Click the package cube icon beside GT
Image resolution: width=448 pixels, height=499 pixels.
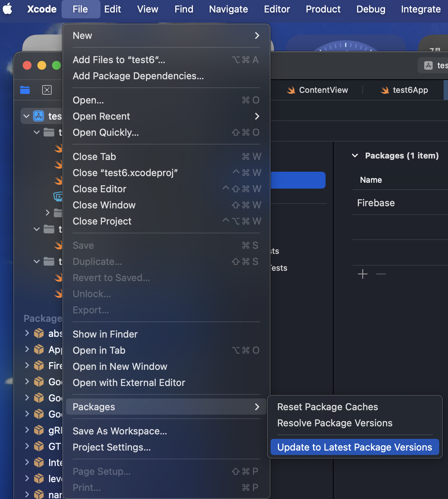click(x=38, y=446)
